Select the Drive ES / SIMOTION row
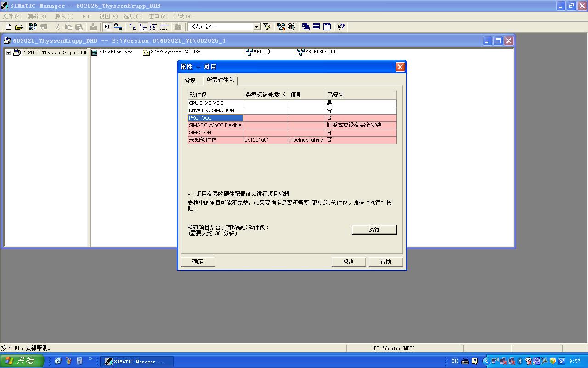This screenshot has height=368, width=588. (292, 110)
